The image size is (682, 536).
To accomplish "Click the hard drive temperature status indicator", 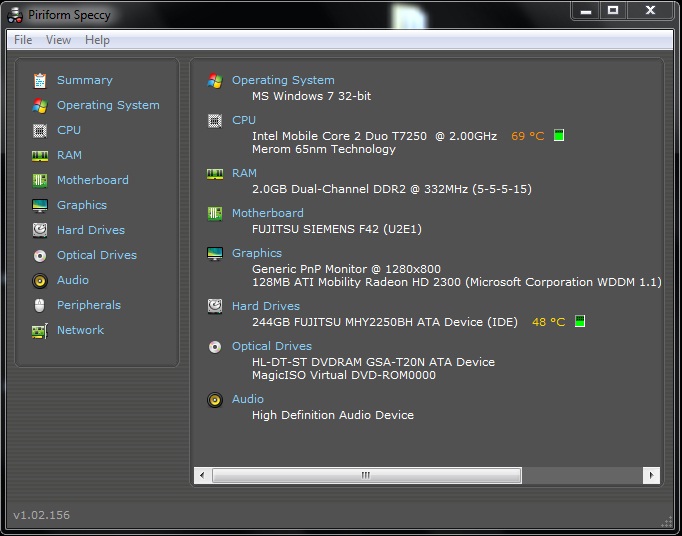I will point(580,322).
